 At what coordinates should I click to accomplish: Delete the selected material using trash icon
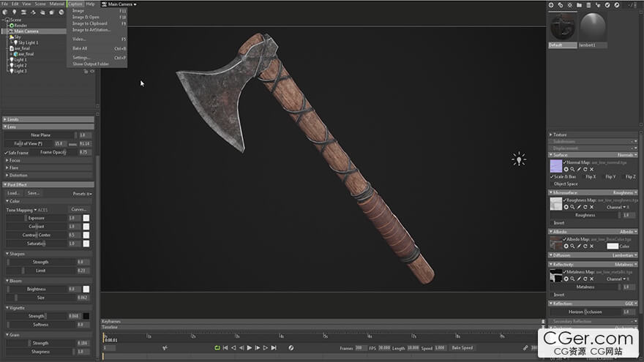[589, 5]
